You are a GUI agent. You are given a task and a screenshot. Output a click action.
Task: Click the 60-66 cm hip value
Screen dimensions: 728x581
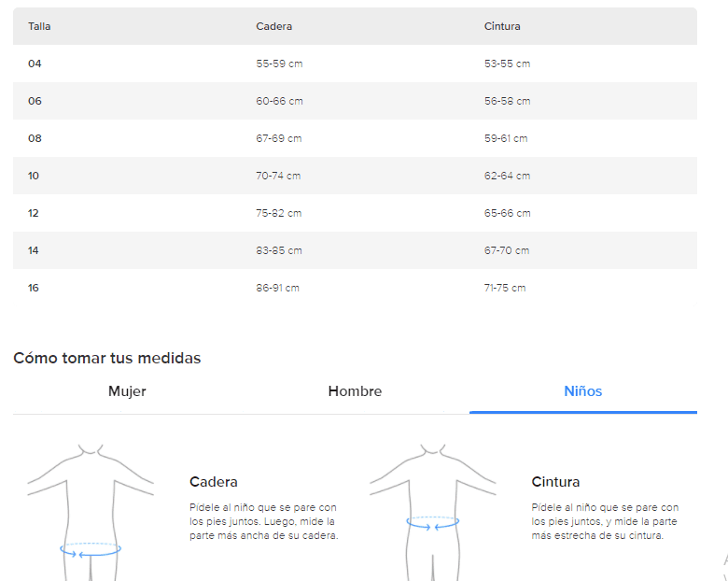coord(279,101)
